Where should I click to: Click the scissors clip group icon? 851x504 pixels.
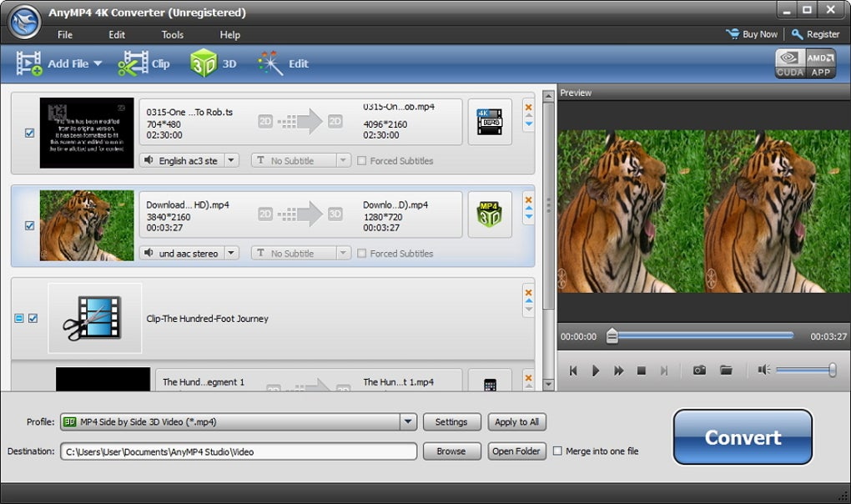coord(94,318)
